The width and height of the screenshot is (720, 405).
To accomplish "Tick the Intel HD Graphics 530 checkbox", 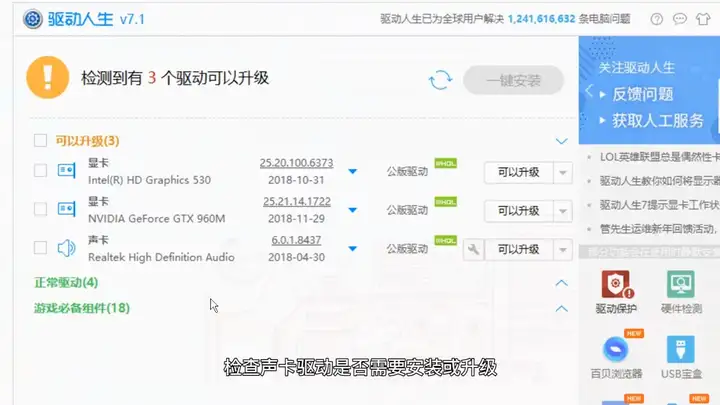I will pos(40,170).
